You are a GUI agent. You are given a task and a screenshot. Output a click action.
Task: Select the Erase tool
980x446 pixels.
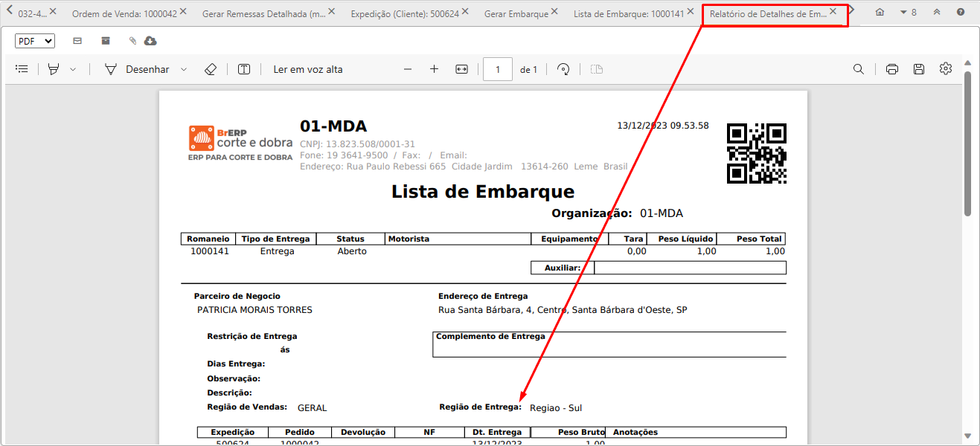(211, 68)
